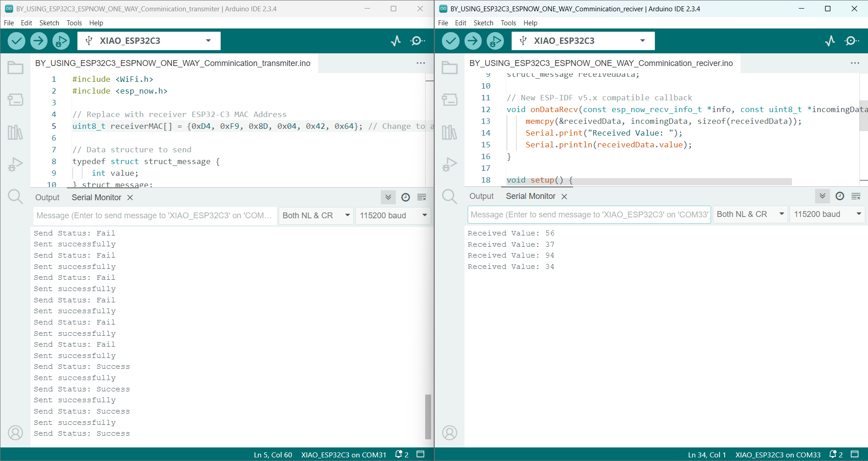Select transmiter.ino editor tab

pyautogui.click(x=173, y=63)
